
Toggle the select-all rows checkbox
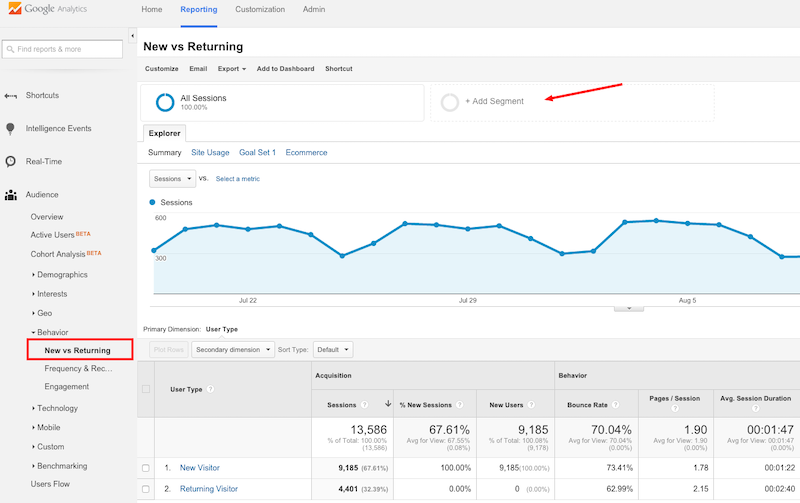tap(147, 388)
